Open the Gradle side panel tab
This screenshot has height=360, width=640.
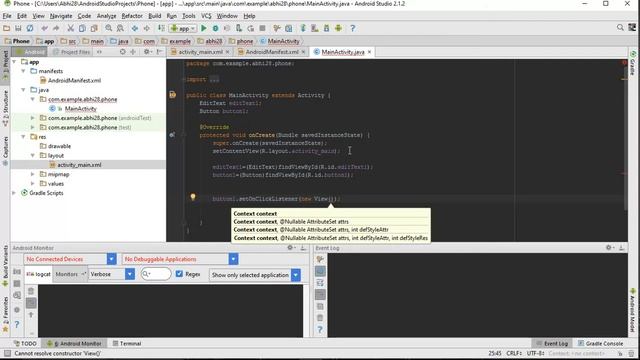pyautogui.click(x=633, y=63)
